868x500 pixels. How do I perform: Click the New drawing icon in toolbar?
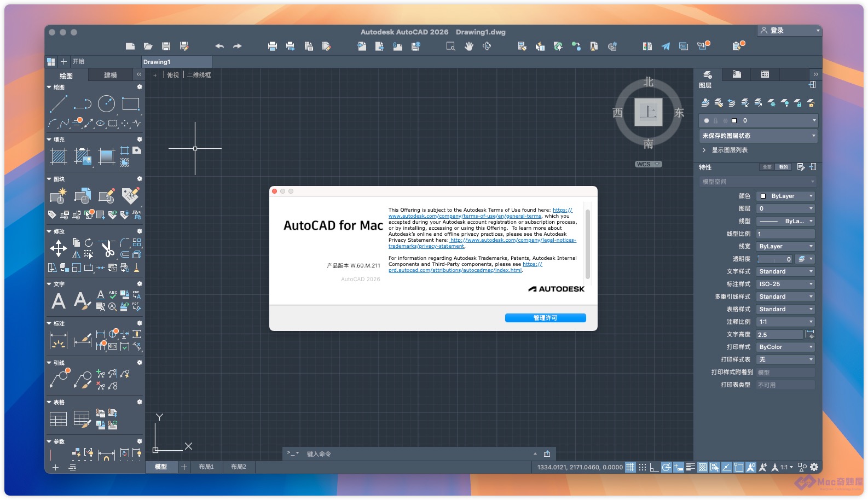130,46
